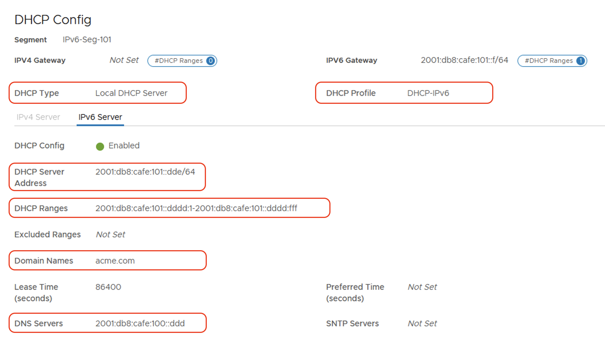The width and height of the screenshot is (605, 364).
Task: Click the SNTP Servers label
Action: point(352,323)
